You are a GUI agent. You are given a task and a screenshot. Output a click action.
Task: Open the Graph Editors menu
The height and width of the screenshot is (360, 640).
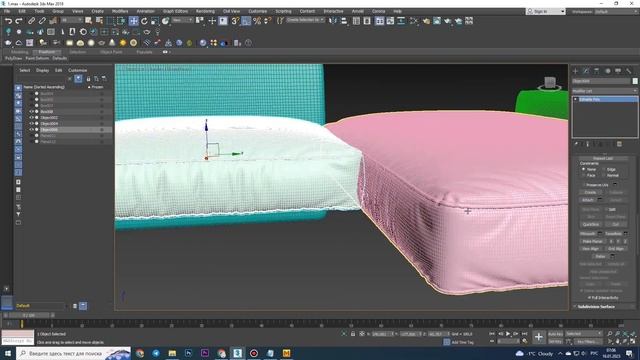176,11
